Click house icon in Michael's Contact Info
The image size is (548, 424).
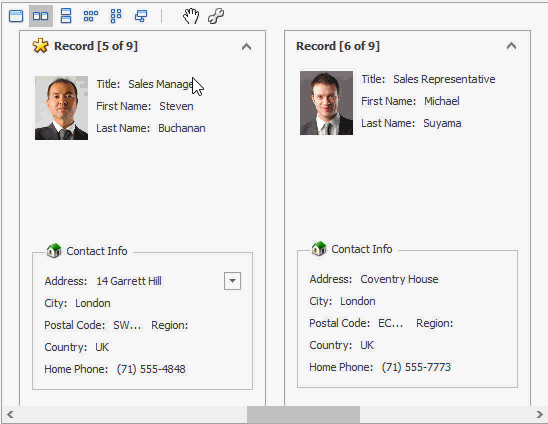(319, 249)
